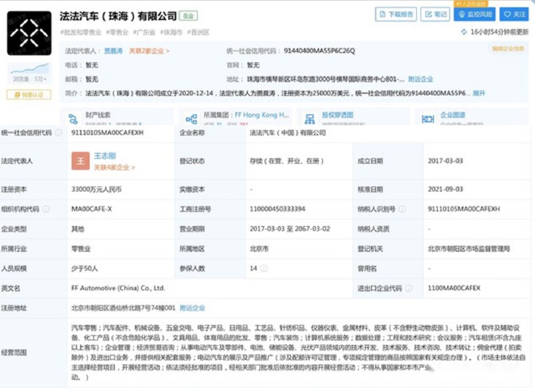Click info icon next to 进出口企业代码
The width and height of the screenshot is (535, 392).
[x=409, y=288]
